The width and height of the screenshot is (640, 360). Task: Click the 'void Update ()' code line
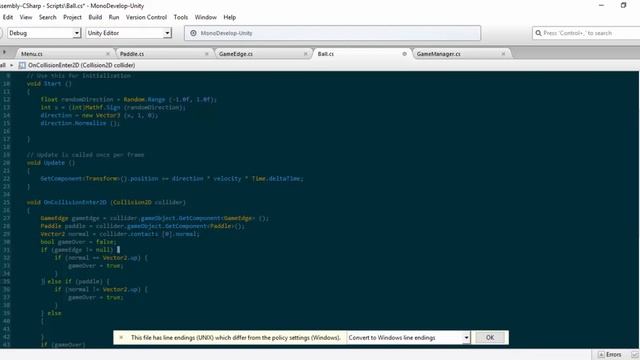(51, 163)
